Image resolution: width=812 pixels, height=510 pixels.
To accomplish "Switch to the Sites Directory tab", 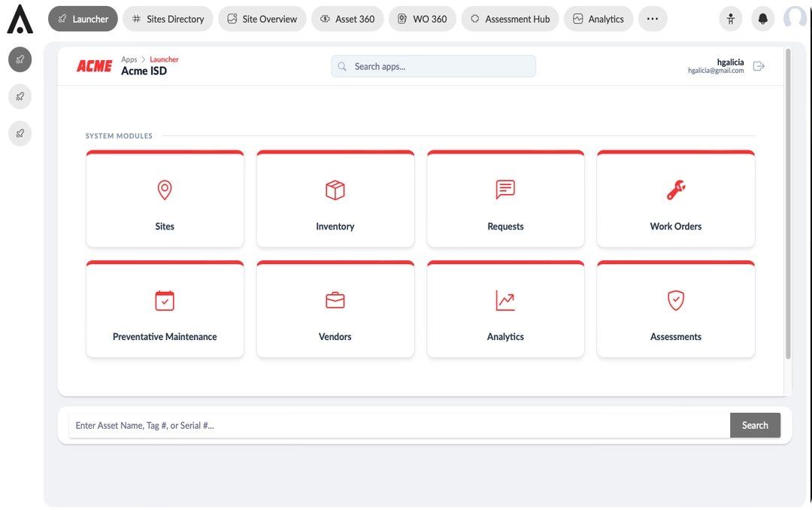I will [167, 18].
